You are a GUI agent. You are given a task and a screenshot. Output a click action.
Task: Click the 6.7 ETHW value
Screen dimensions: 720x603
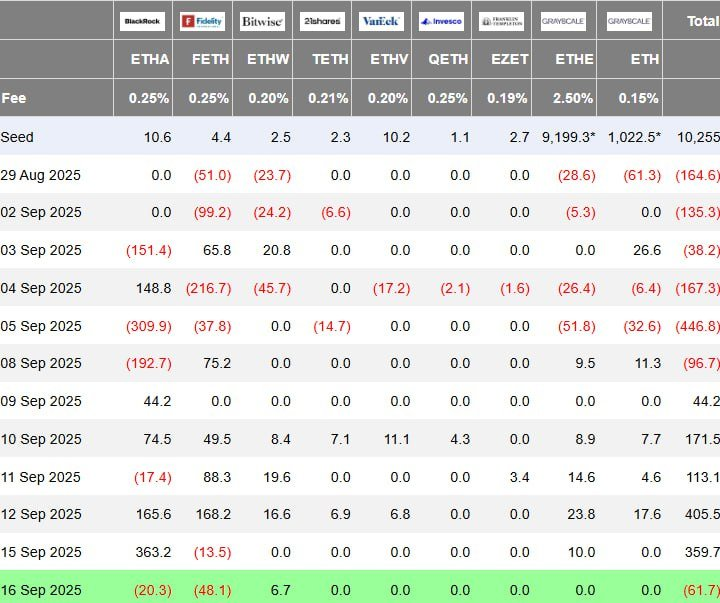[281, 590]
